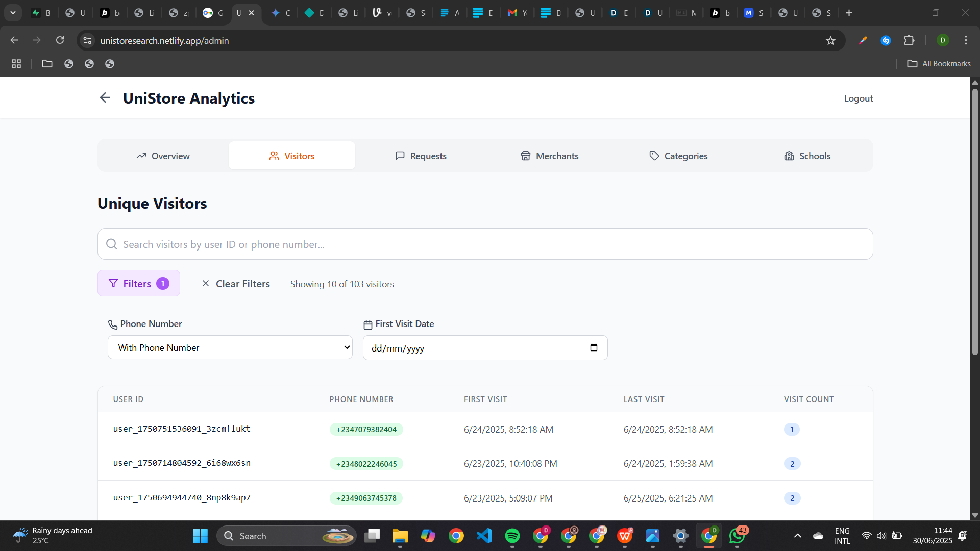This screenshot has height=551, width=980.
Task: Open the Categories tab
Action: [678, 156]
